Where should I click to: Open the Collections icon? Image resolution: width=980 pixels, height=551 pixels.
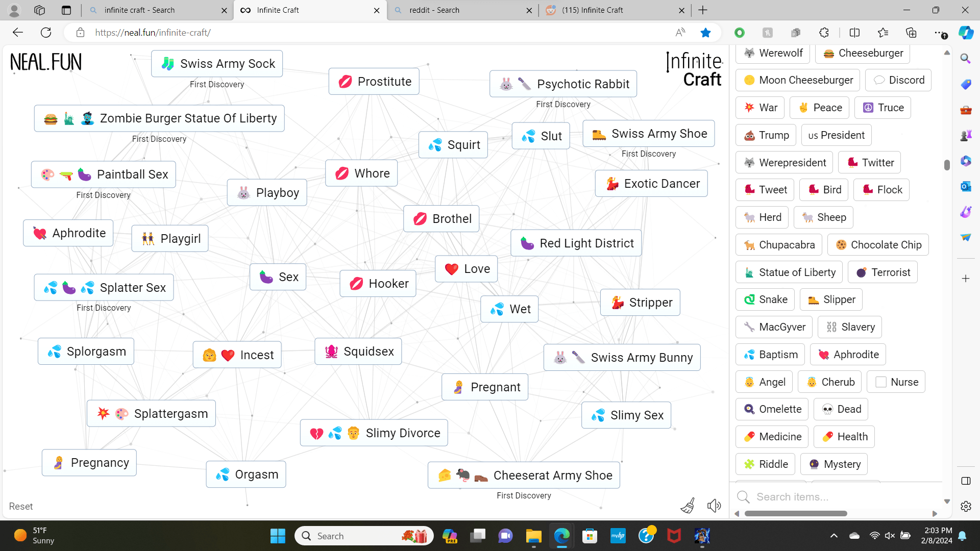[x=911, y=33]
